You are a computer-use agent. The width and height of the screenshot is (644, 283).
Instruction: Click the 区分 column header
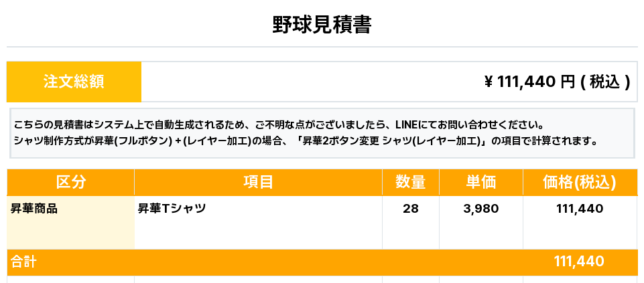click(70, 181)
